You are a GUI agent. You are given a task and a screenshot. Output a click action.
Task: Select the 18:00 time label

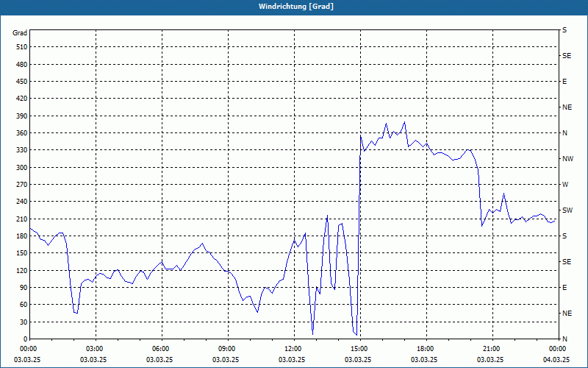click(x=426, y=349)
